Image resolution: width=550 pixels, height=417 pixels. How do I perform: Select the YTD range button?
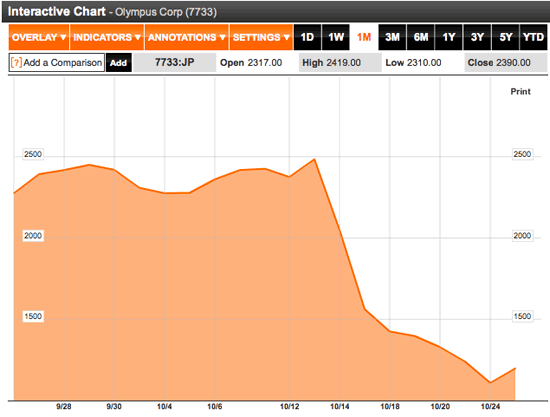click(x=533, y=37)
